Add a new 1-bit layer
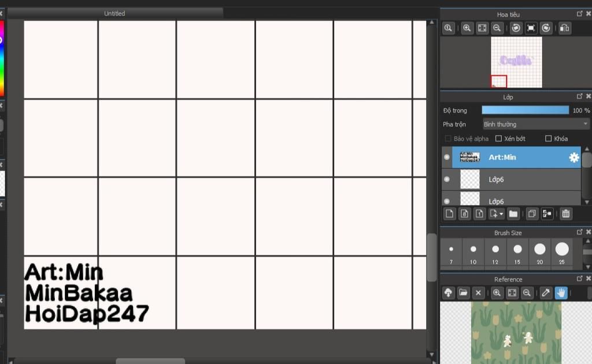The image size is (592, 364). (x=479, y=214)
